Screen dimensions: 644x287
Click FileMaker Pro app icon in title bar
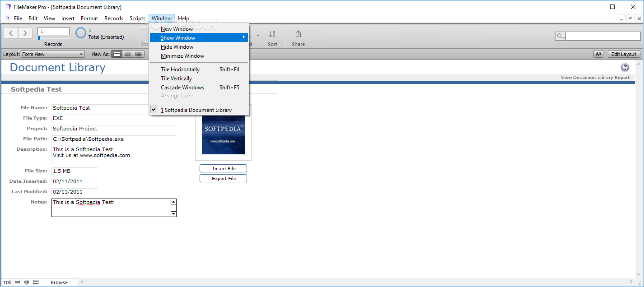pyautogui.click(x=8, y=7)
